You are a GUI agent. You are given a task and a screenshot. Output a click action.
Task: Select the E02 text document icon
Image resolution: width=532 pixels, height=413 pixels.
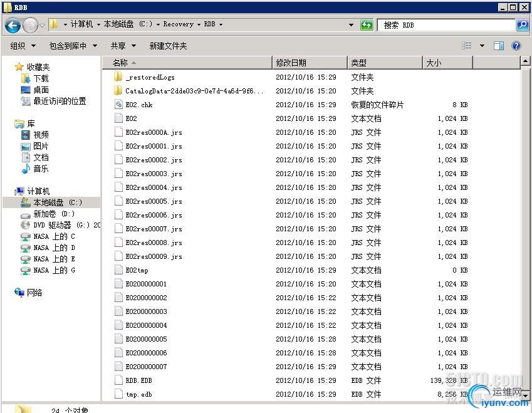pos(118,118)
